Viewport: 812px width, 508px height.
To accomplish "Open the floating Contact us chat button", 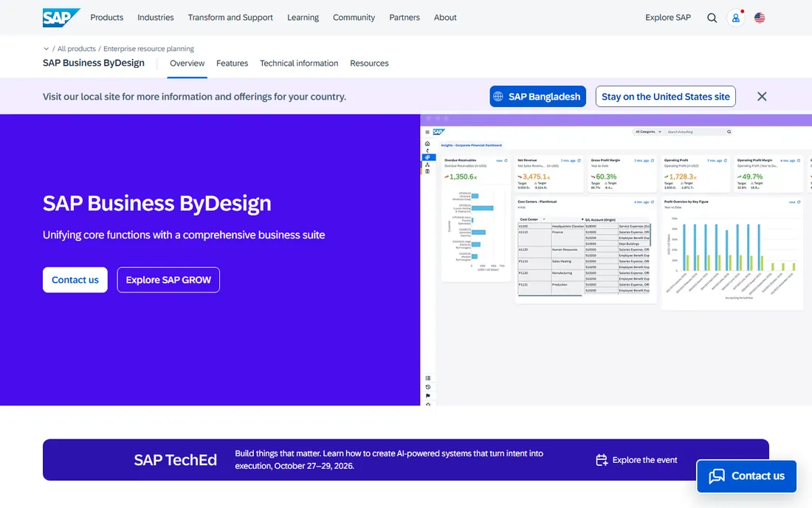I will tap(746, 476).
